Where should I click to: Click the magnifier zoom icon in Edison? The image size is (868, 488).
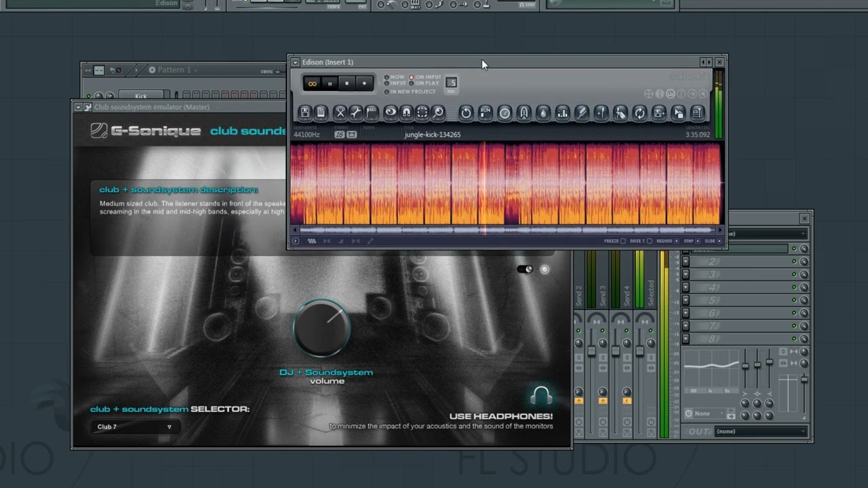438,113
